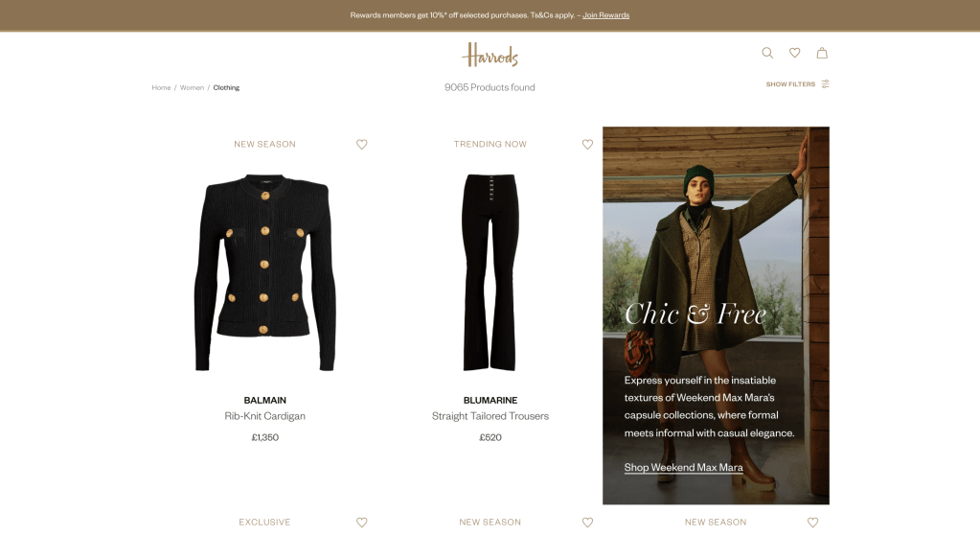Click the Join Rewards link
This screenshot has width=980, height=536.
tap(605, 15)
